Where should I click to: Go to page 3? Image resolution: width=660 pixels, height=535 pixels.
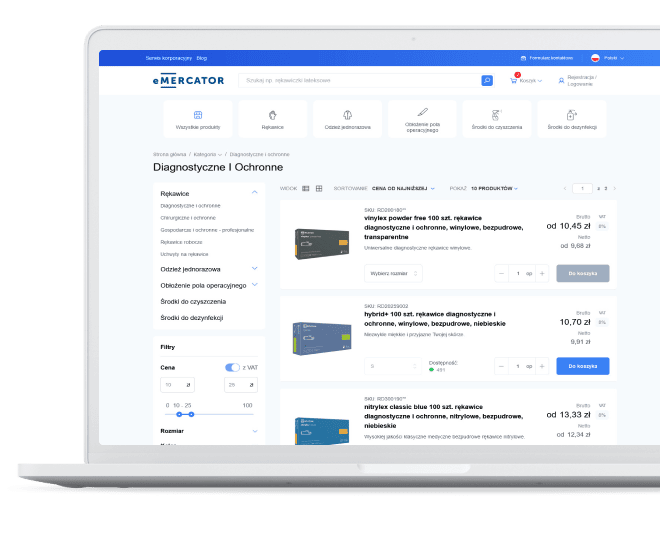[606, 189]
